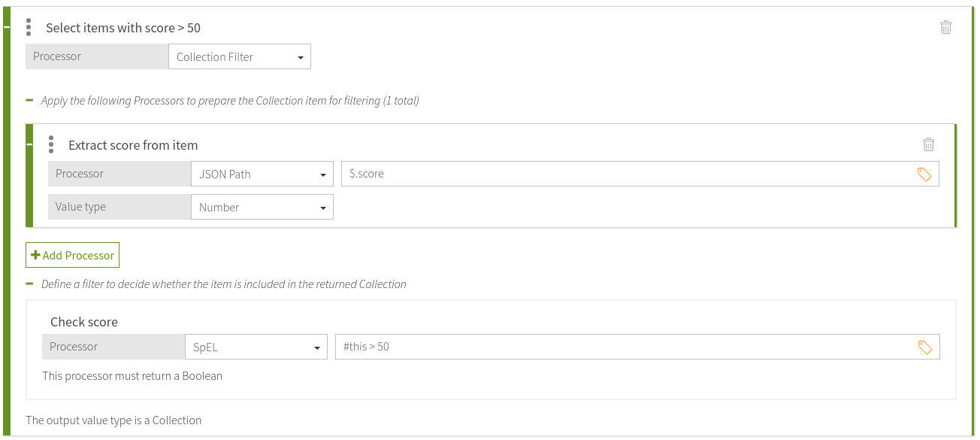Open the Collection Filter processor dropdown

coord(240,56)
